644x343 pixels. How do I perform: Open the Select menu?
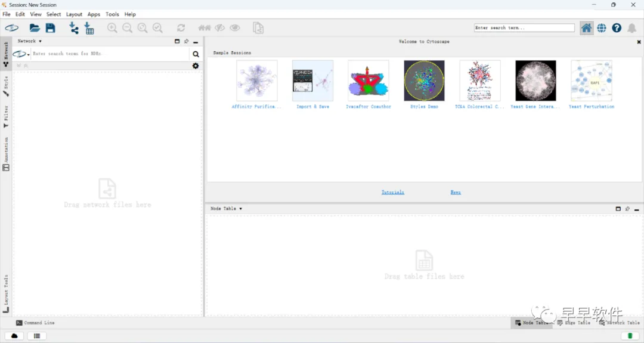coord(54,14)
